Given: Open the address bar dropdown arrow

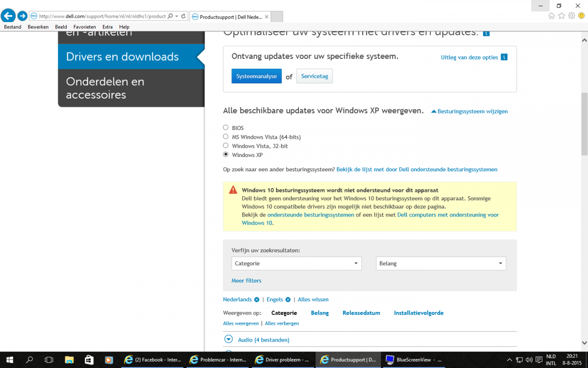Looking at the screenshot, I should coord(176,16).
